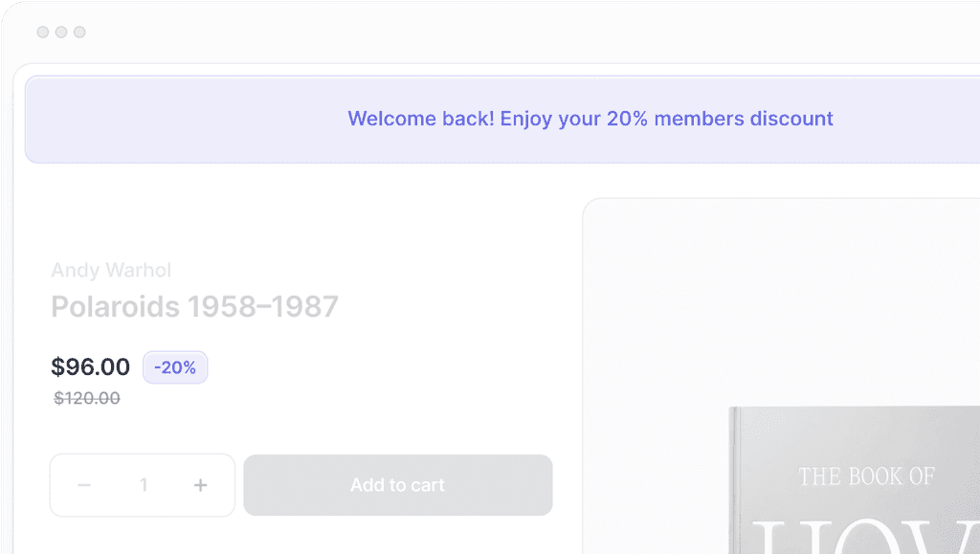Click the product image panel background
This screenshot has height=554, width=980.
point(670,287)
